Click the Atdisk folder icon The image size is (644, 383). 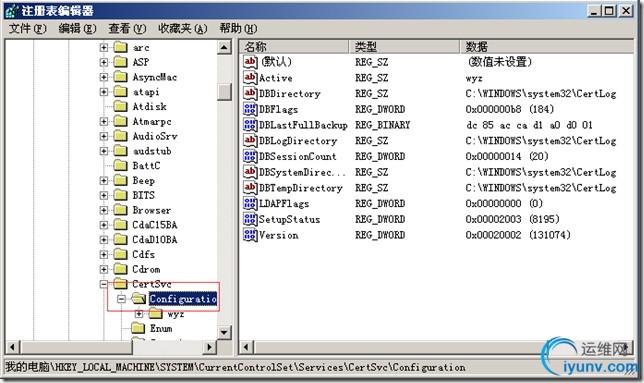click(x=120, y=106)
